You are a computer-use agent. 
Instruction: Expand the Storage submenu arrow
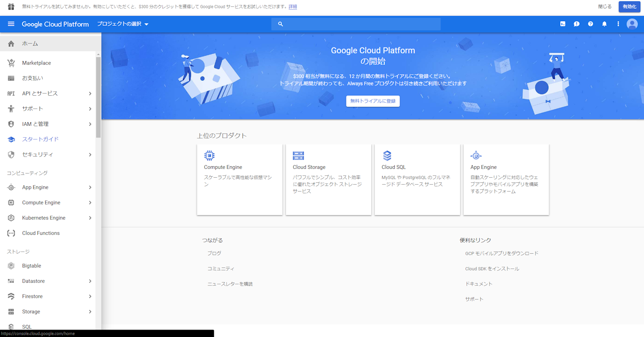click(x=90, y=312)
